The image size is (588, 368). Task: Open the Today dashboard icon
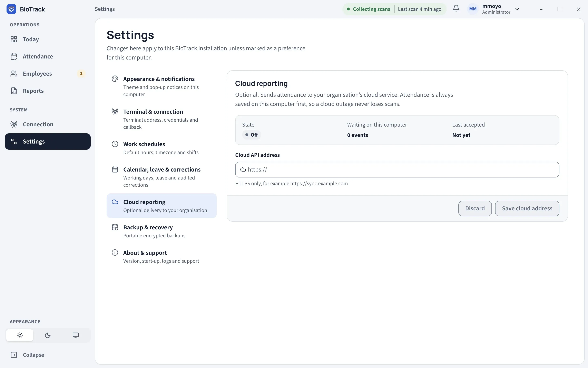[x=14, y=39]
